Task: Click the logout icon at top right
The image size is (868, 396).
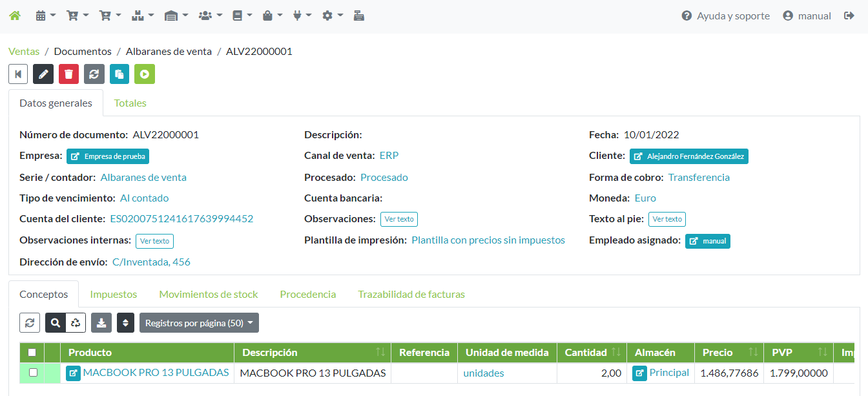Action: click(x=849, y=16)
